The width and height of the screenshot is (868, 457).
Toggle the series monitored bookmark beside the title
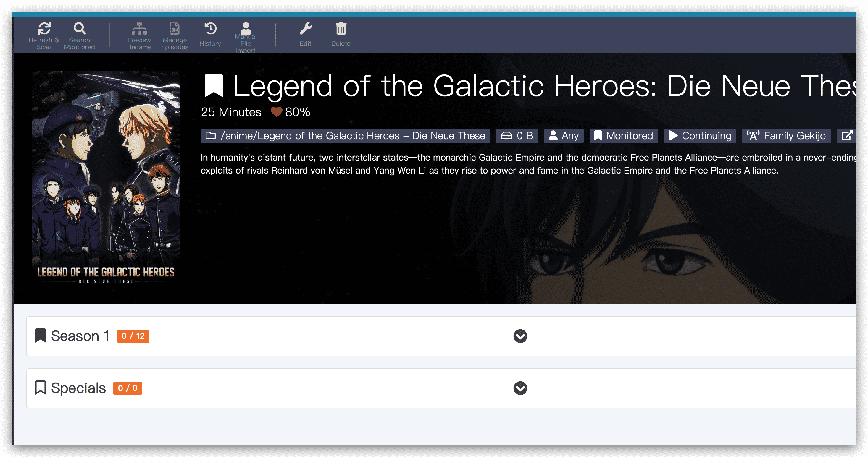point(214,85)
